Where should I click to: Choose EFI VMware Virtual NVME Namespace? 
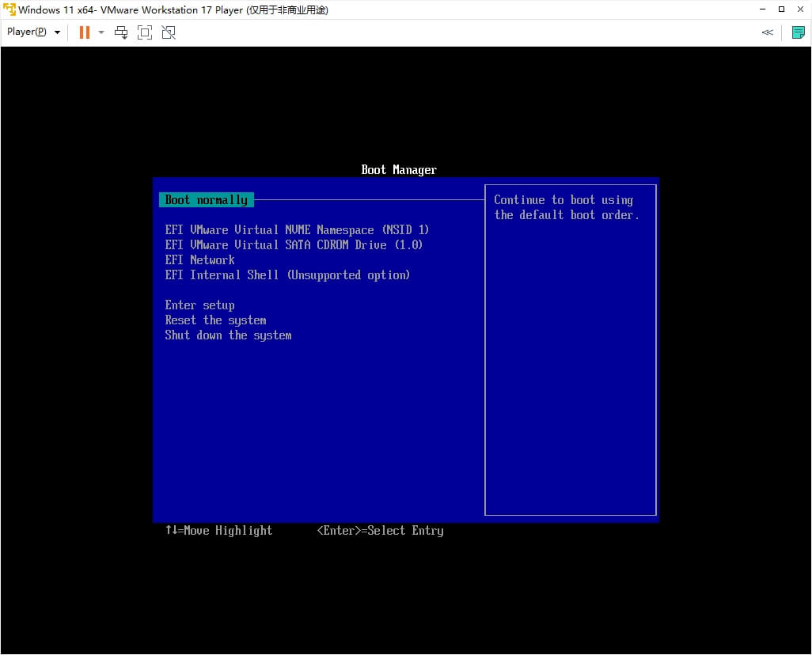point(297,230)
